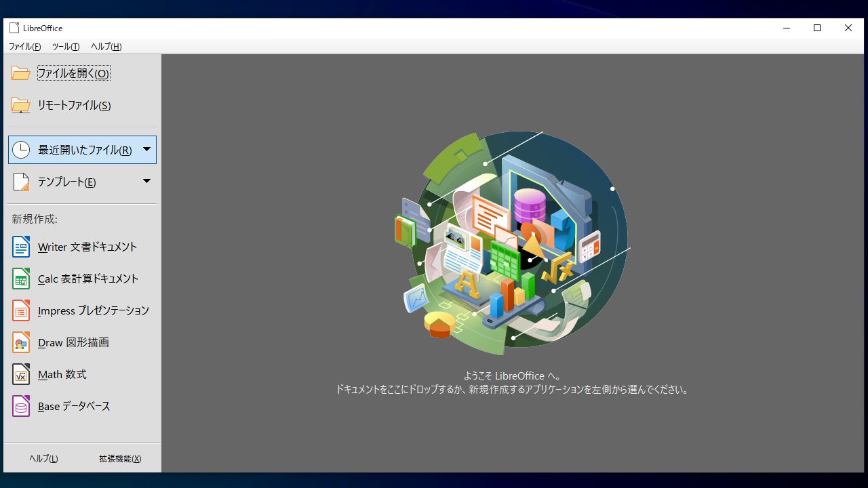This screenshot has height=488, width=868.
Task: Open the ツール(T) menu
Action: 66,47
